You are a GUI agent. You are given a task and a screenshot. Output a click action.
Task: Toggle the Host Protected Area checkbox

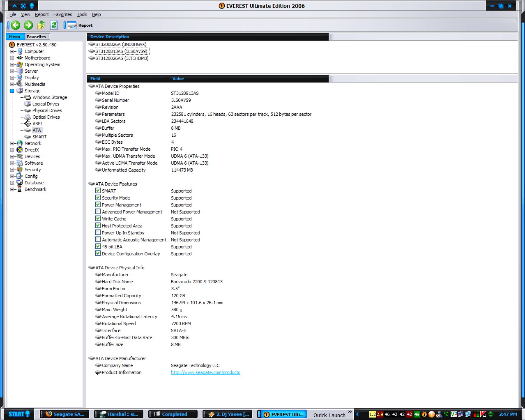click(98, 225)
